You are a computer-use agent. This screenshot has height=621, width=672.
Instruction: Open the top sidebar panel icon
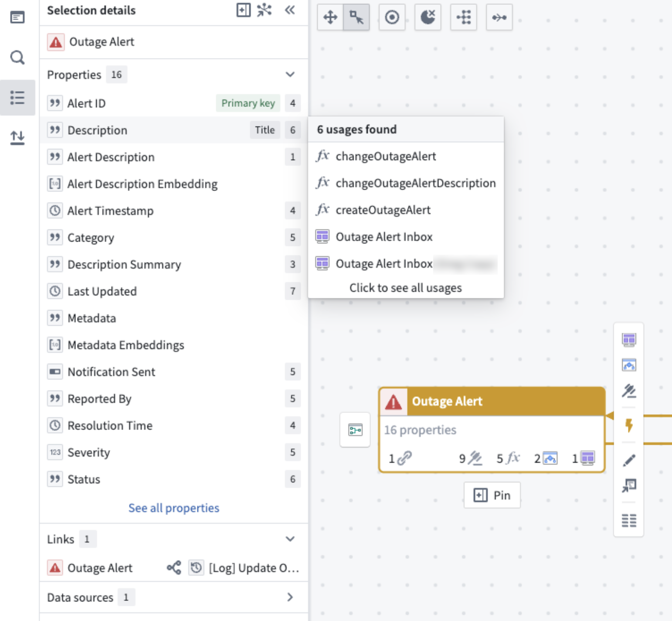[x=17, y=17]
